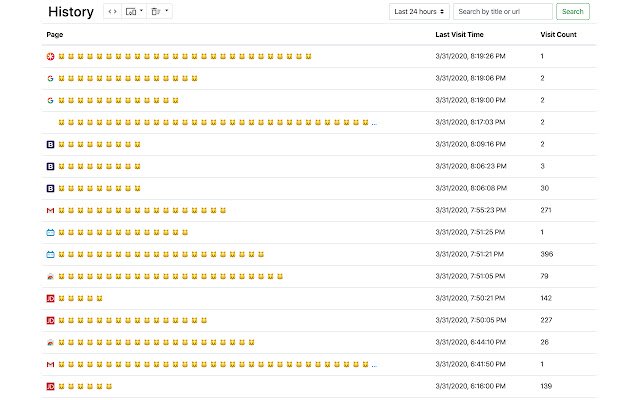Click the B favicon at 8:09:16 PM row
Image resolution: width=640 pixels, height=400 pixels.
coord(50,144)
